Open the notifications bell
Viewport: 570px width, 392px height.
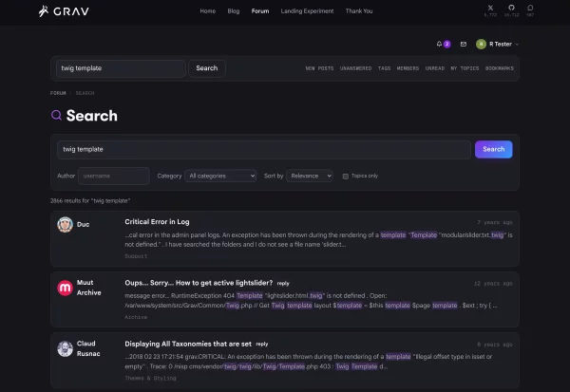pos(439,44)
